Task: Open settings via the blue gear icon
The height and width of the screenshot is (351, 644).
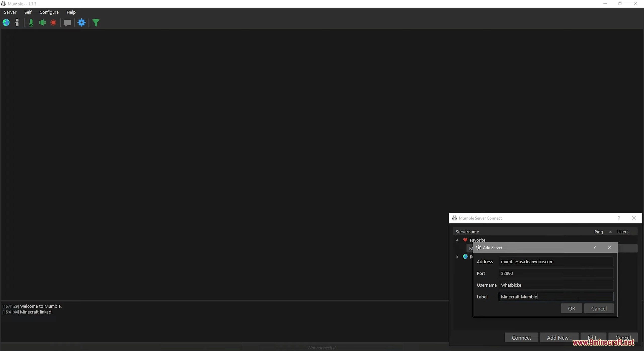Action: click(x=82, y=23)
